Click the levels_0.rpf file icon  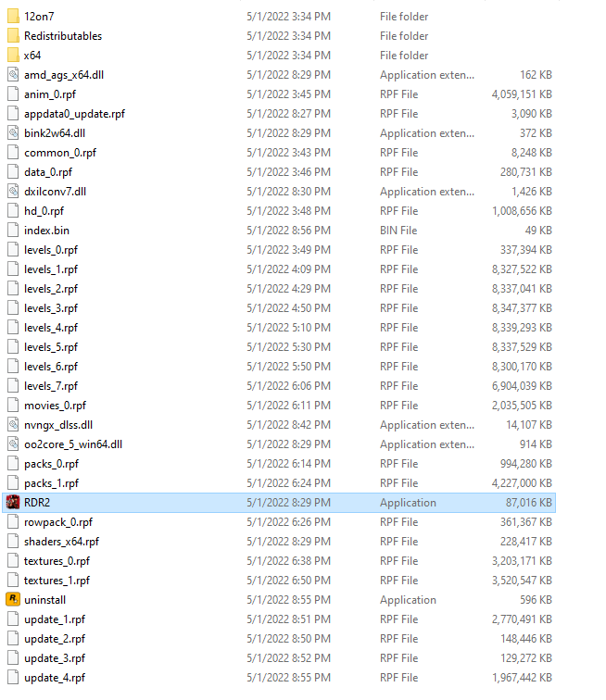coord(13,250)
